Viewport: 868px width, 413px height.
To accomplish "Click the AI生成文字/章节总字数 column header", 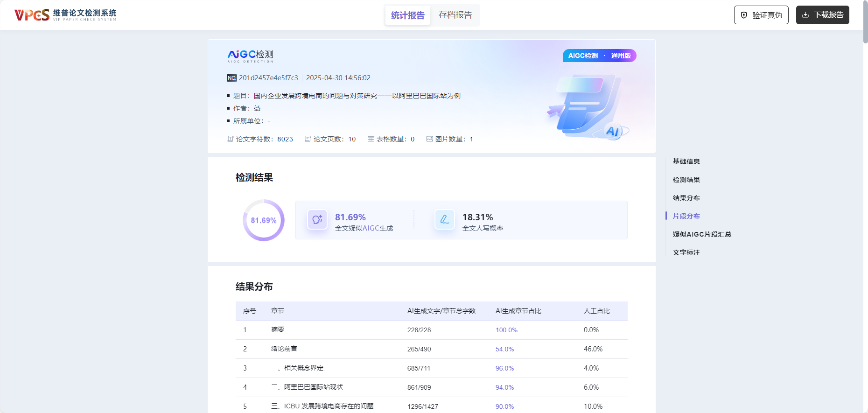I will point(441,311).
